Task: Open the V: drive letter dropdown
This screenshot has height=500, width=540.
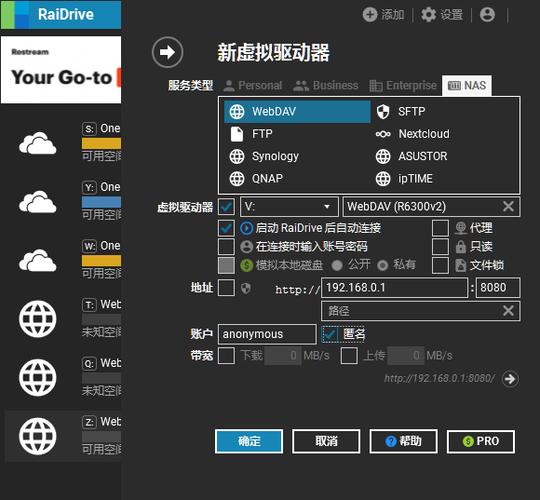Action: [x=289, y=207]
